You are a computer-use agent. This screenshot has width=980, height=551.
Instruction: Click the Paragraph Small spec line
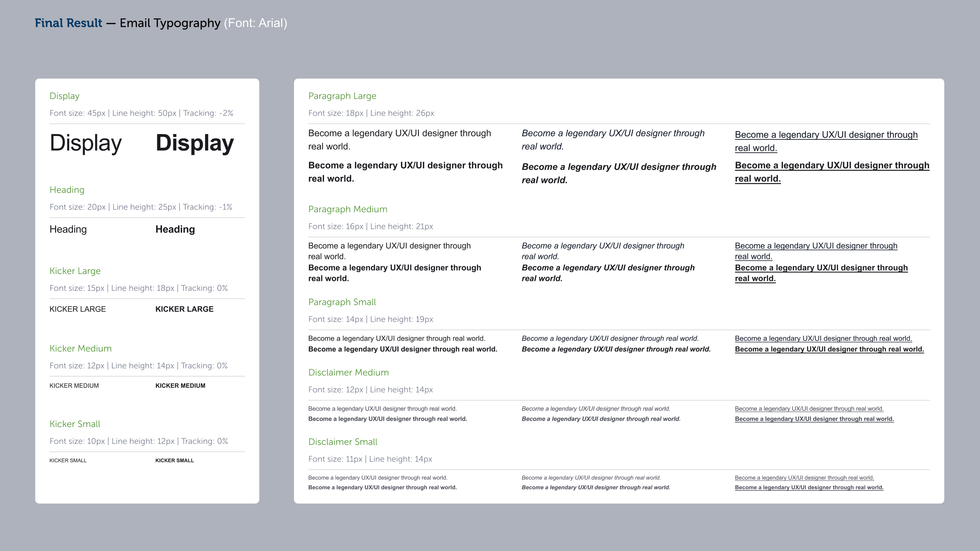pos(370,319)
